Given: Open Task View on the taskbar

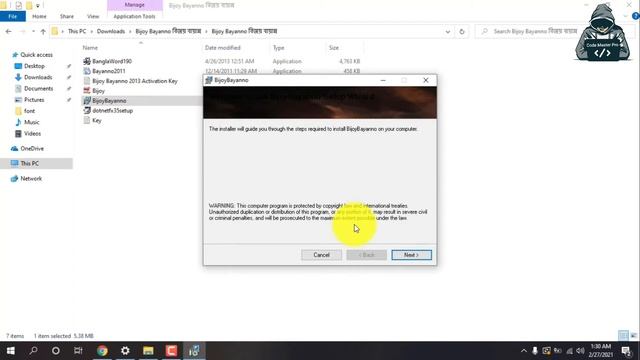Looking at the screenshot, I should tap(78, 351).
